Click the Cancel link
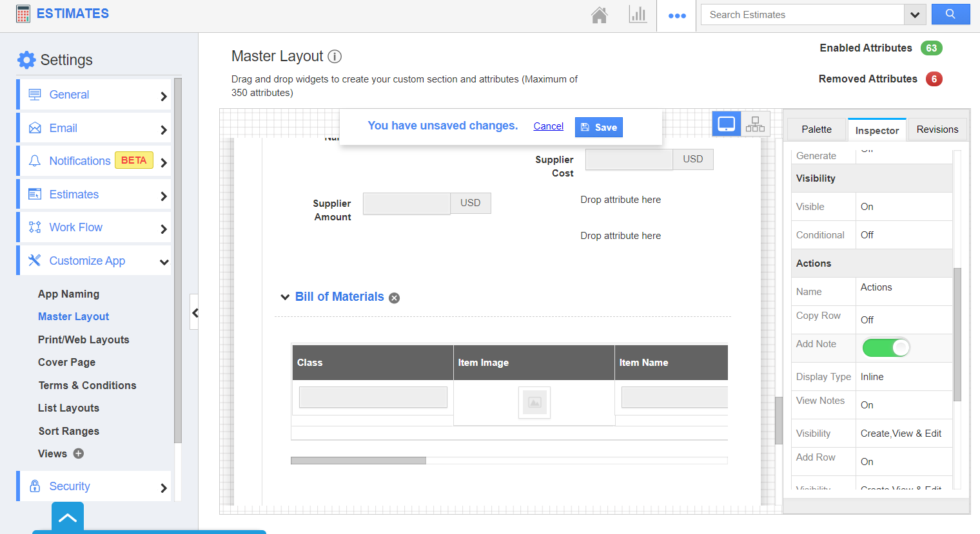 point(548,126)
